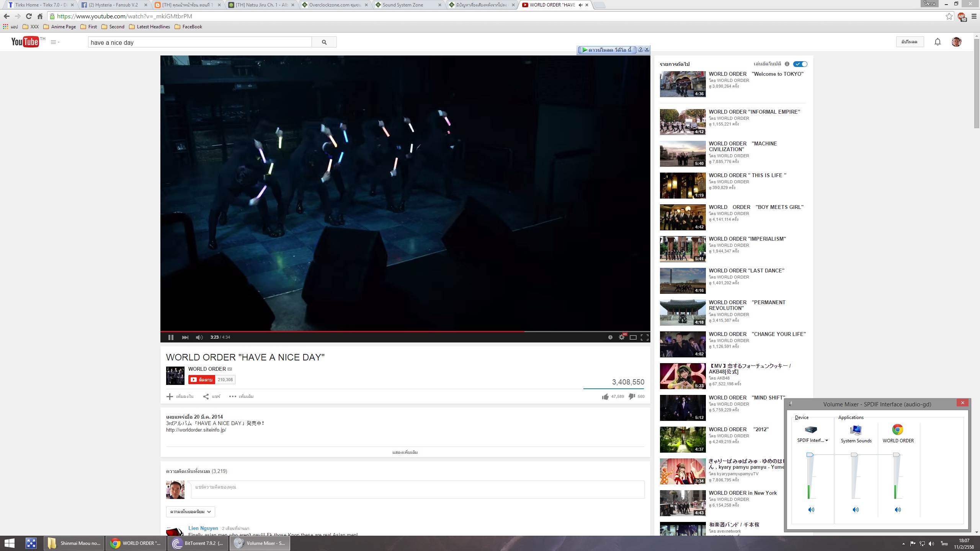The image size is (980, 551).
Task: Pause the video with the pause button
Action: 171,337
